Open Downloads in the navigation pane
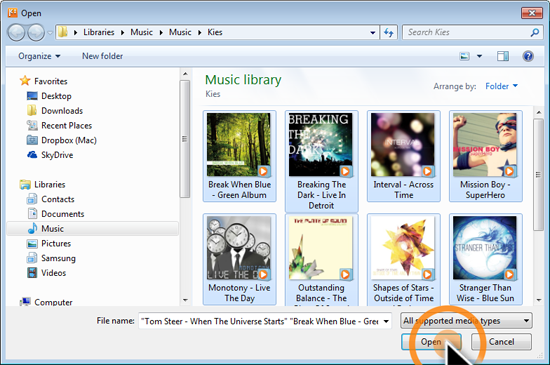This screenshot has width=550, height=365. (x=62, y=110)
